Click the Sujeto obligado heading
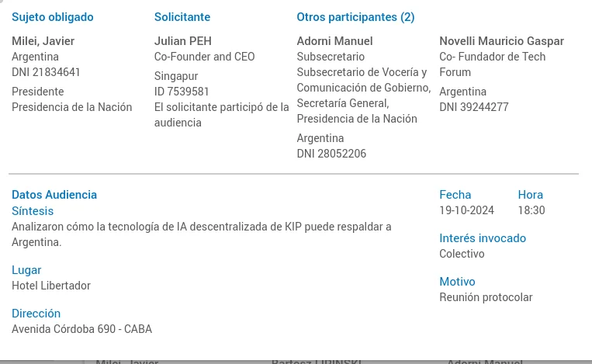592x364 pixels. (53, 17)
